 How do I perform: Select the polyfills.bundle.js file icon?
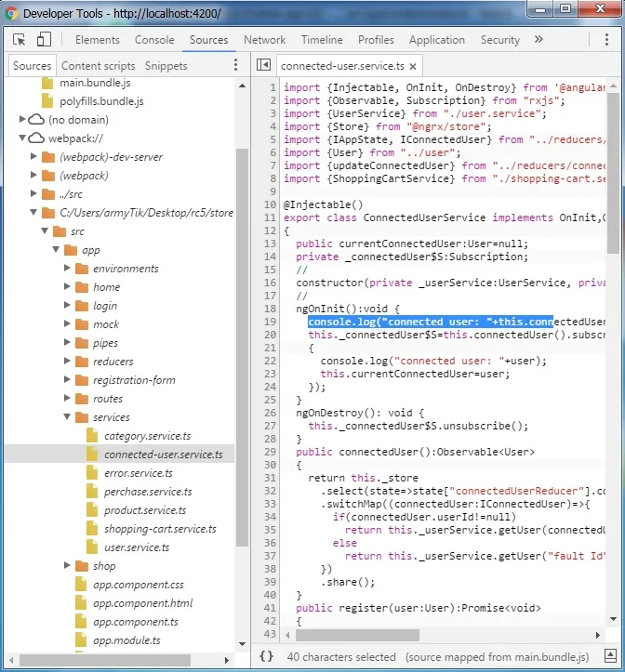click(47, 101)
